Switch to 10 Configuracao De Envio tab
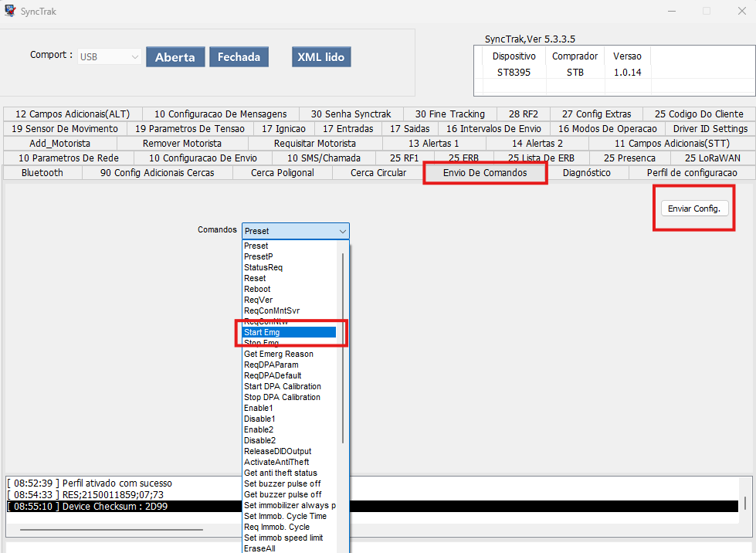This screenshot has height=553, width=756. tap(203, 158)
